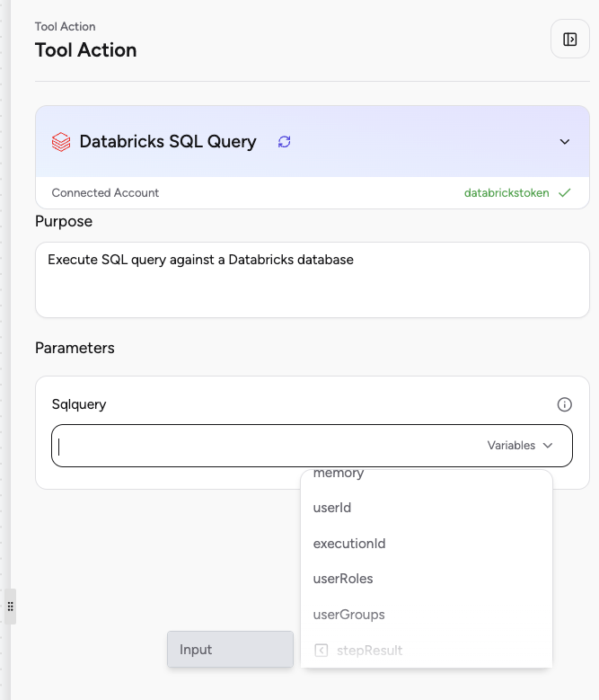Click the stepResult arrow icon

322,650
